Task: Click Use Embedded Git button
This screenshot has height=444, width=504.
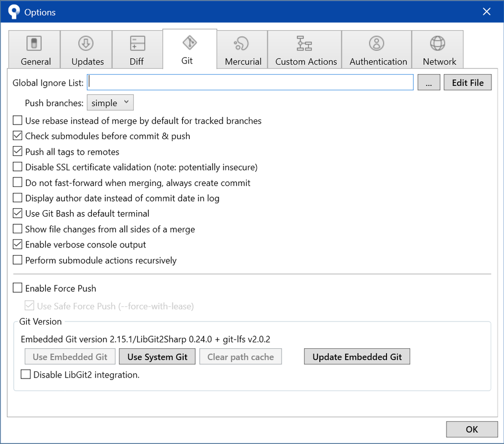Action: pos(70,356)
